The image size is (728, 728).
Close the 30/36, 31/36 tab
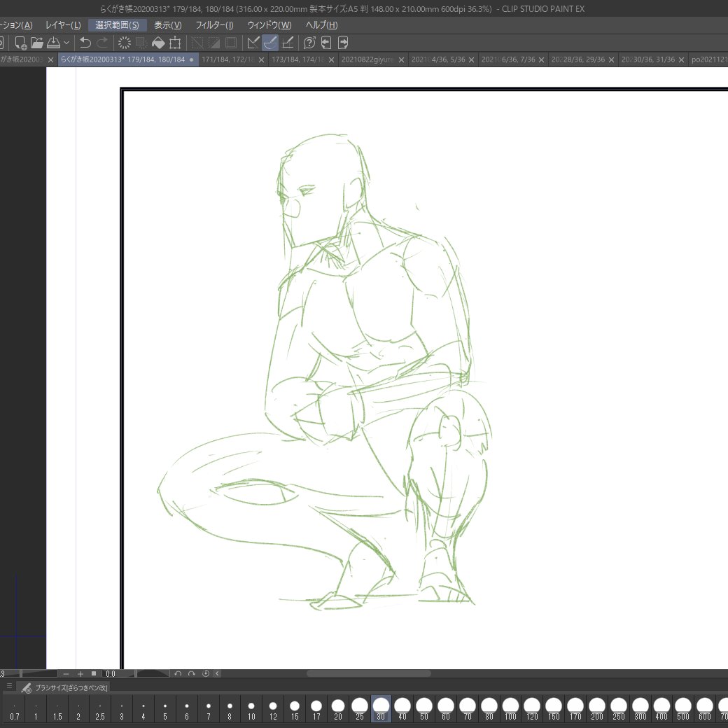coord(682,60)
